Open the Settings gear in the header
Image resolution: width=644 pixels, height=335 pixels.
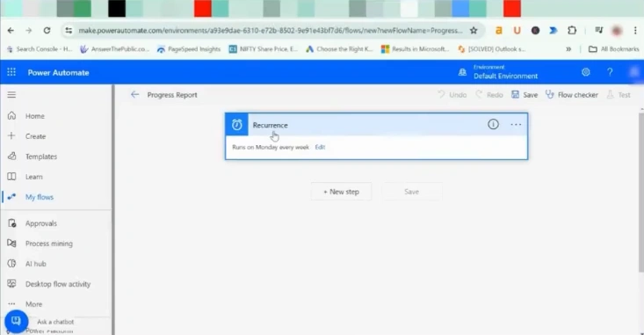[586, 72]
